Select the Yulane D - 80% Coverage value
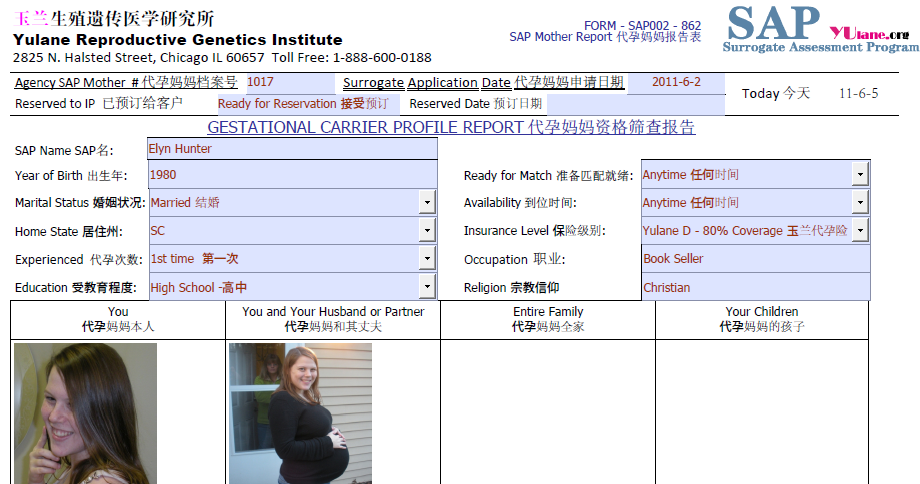 tap(746, 231)
